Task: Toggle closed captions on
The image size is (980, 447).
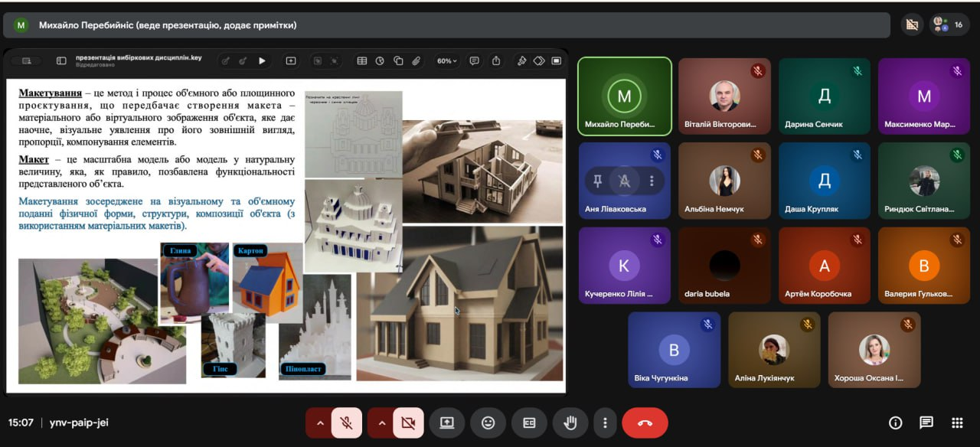Action: pos(529,423)
